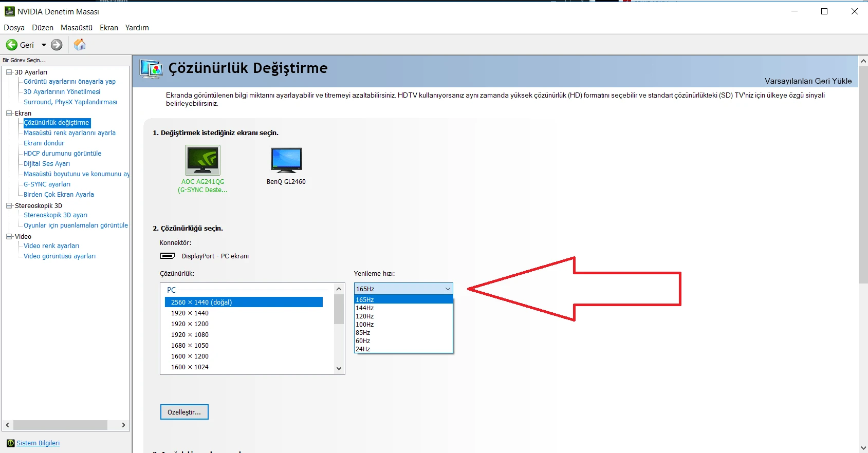Click the forward arrow icon in toolbar
This screenshot has width=868, height=453.
(57, 45)
